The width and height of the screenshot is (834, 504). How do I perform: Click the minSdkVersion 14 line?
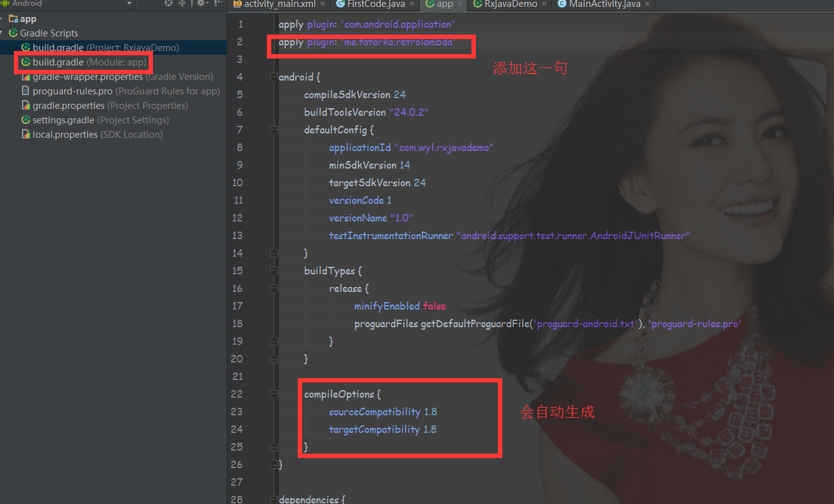click(x=369, y=165)
